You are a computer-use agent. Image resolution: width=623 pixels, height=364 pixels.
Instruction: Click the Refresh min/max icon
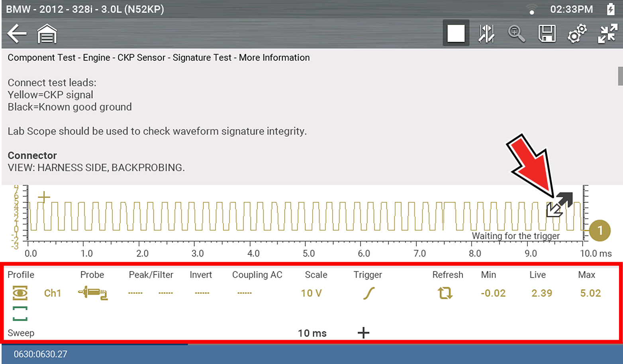coord(445,294)
